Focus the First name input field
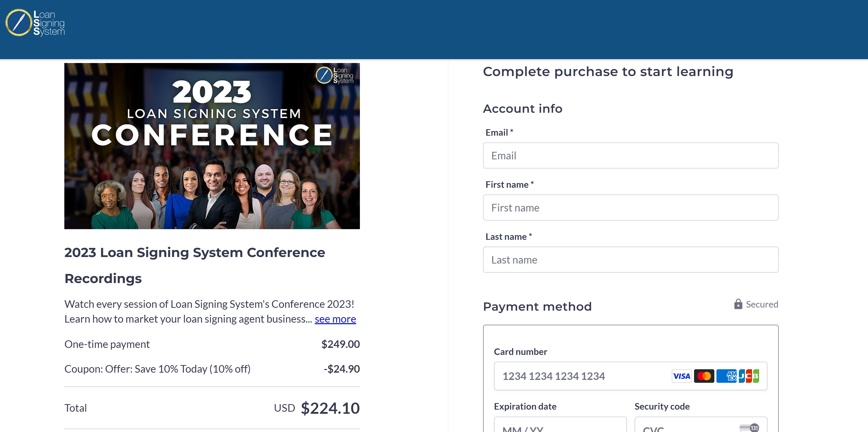This screenshot has height=432, width=868. pyautogui.click(x=630, y=208)
